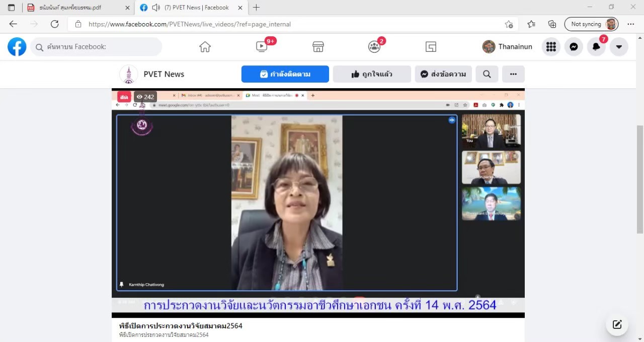Expand the Facebook account dropdown arrow
Image resolution: width=644 pixels, height=342 pixels.
619,47
